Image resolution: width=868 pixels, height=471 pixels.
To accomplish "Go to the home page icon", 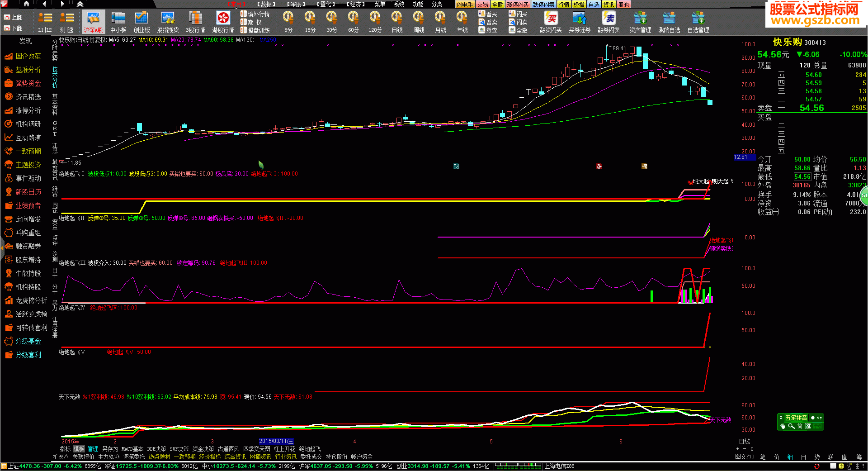I will pos(26,4).
